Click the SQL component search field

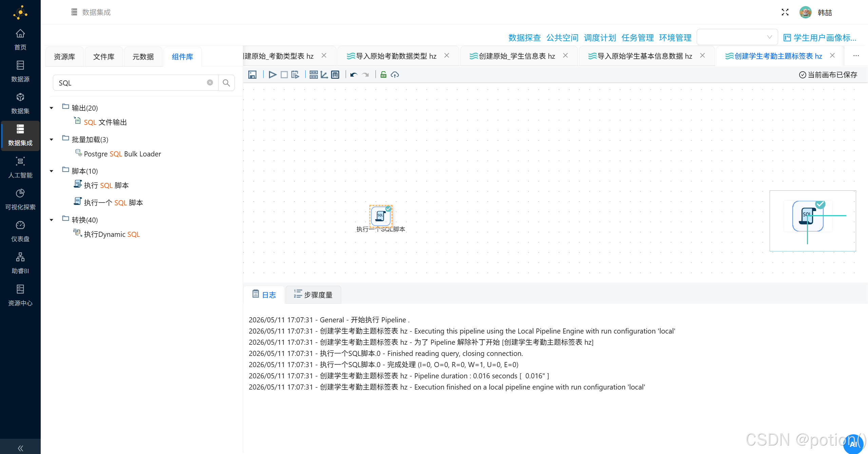[x=136, y=83]
